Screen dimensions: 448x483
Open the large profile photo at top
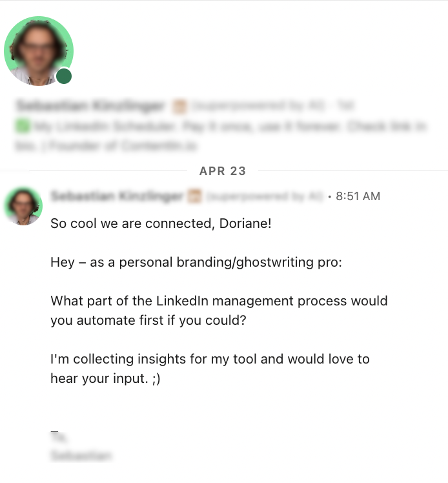click(x=39, y=51)
